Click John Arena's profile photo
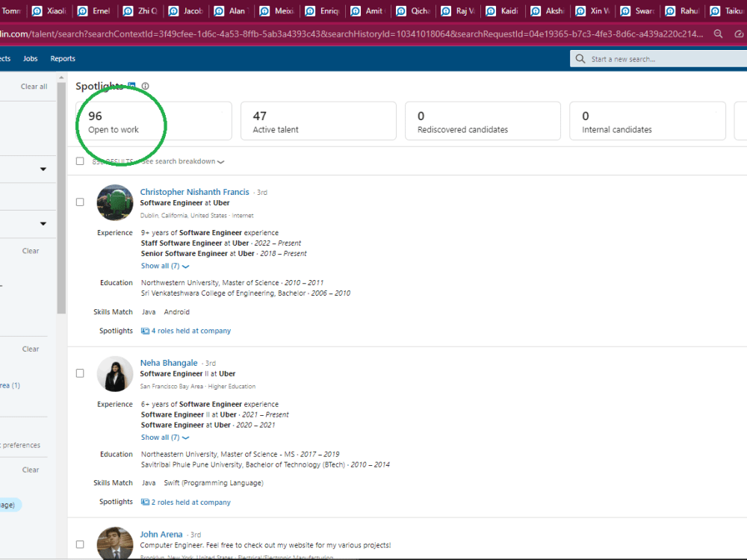The height and width of the screenshot is (560, 747). click(115, 543)
